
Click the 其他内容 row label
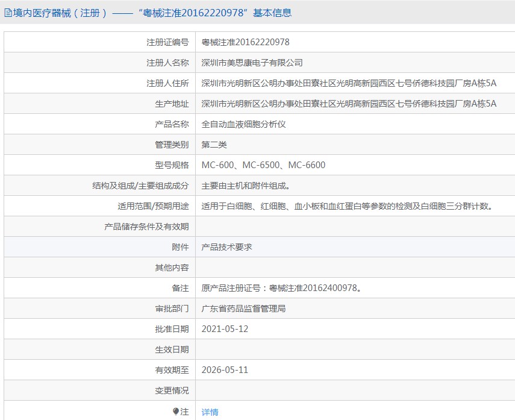(x=172, y=268)
